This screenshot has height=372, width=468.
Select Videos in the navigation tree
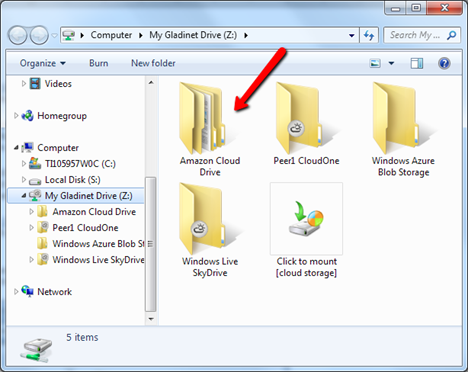tap(58, 84)
